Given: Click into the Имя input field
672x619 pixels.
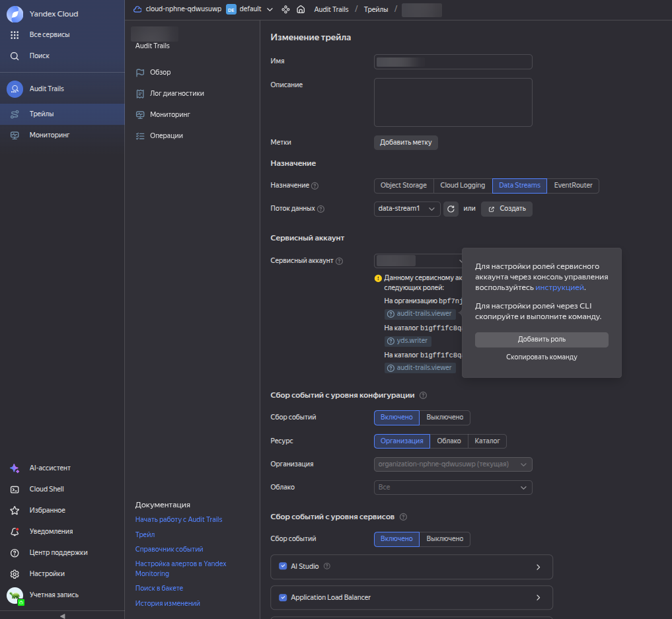Looking at the screenshot, I should tap(453, 62).
